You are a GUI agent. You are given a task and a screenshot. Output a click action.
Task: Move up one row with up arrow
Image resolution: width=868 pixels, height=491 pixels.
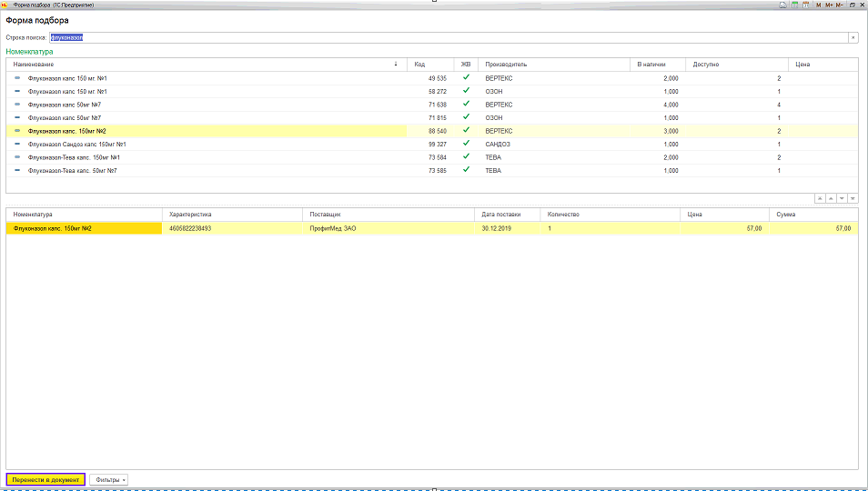click(x=831, y=198)
